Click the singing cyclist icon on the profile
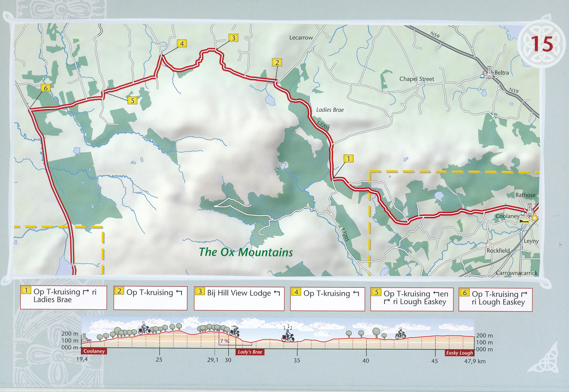Image resolution: width=569 pixels, height=392 pixels. click(288, 335)
